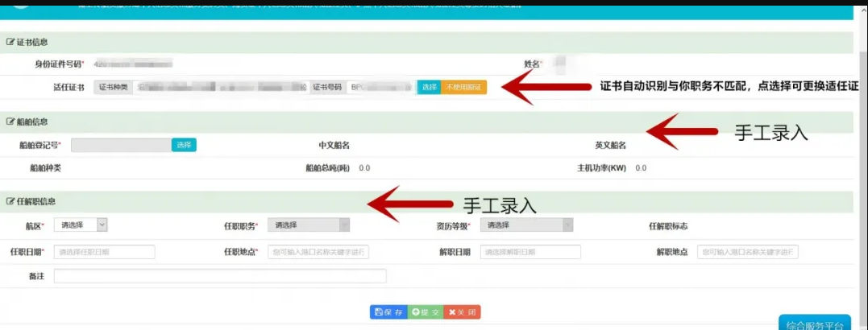The image size is (868, 330).
Task: Focus the 任职地点 port input field
Action: point(318,252)
